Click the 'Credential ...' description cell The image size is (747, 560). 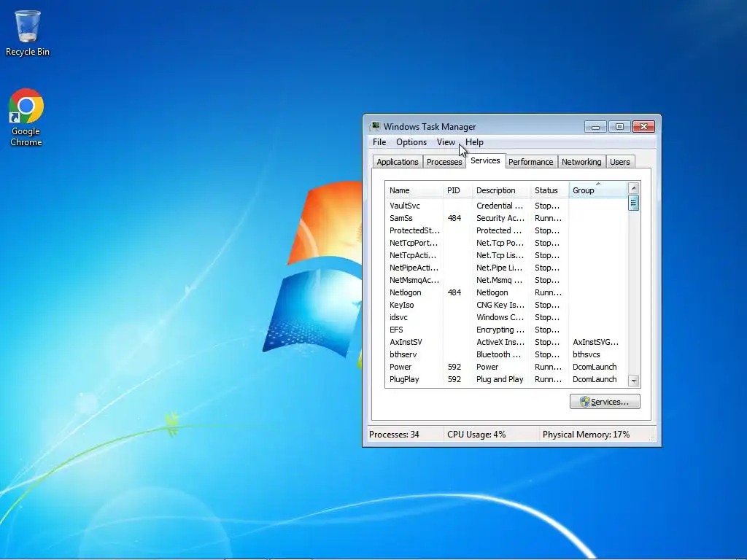(x=500, y=206)
